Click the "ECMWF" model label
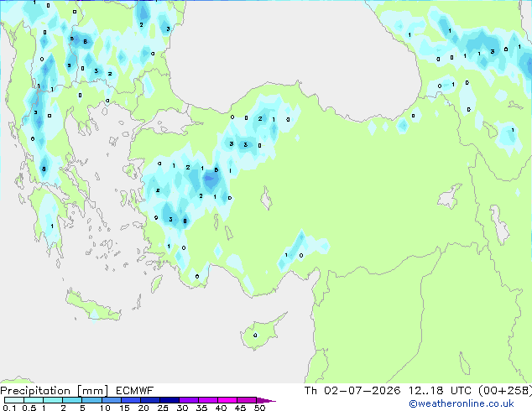 (135, 391)
